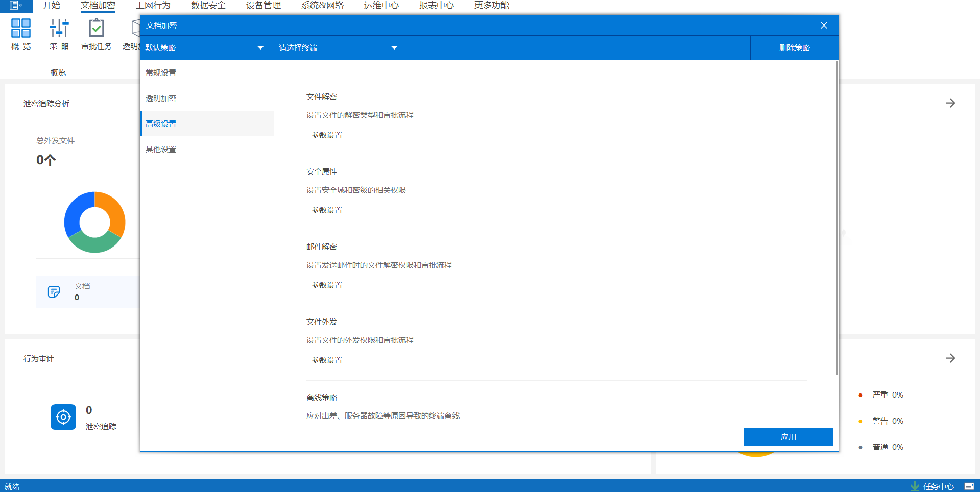Click 参数设置 under 文件解密
The height and width of the screenshot is (492, 980).
pyautogui.click(x=327, y=135)
